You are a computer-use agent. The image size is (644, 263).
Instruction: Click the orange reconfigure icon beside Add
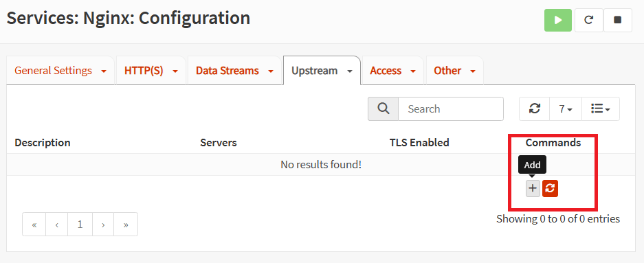(x=550, y=189)
